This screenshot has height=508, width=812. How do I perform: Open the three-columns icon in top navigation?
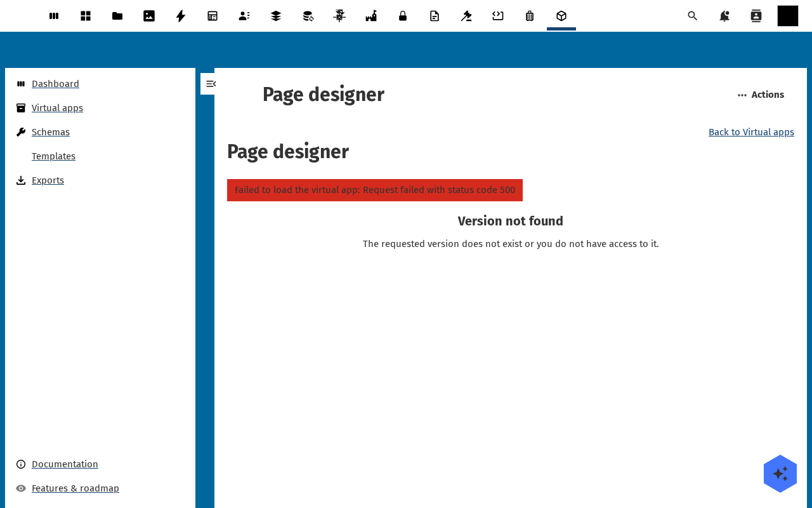pos(54,16)
